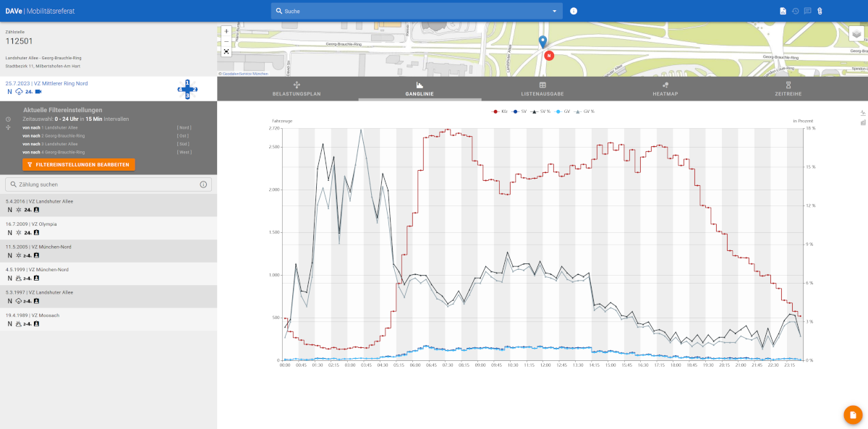868x429 pixels.
Task: Expand the Suche dropdown arrow
Action: click(555, 11)
